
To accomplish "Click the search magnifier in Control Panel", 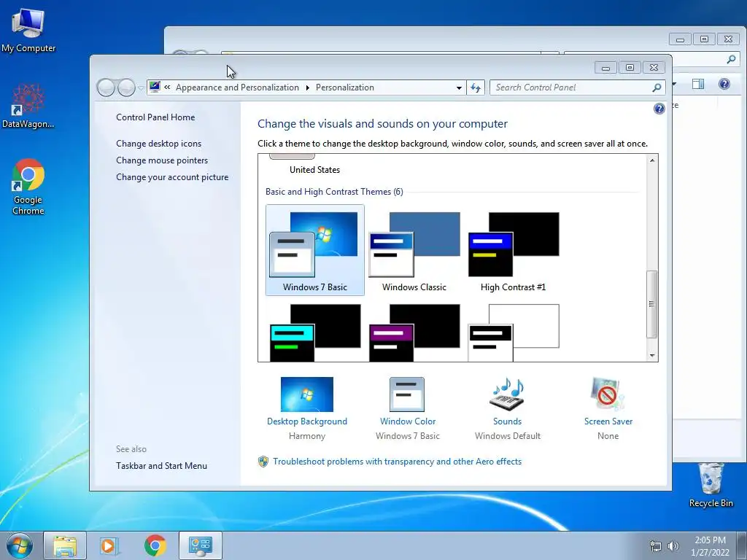I will tap(657, 87).
